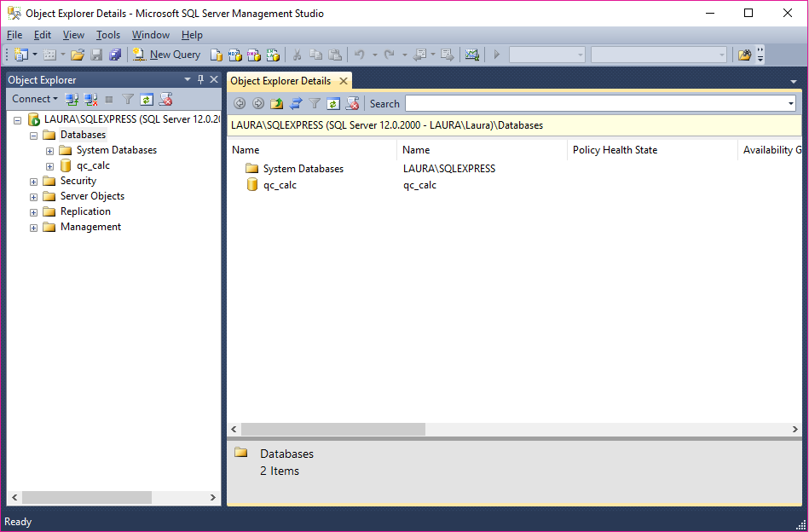Screen dimensions: 809x532
Task: Click the Filter funnel in Object Explorer
Action: (127, 99)
